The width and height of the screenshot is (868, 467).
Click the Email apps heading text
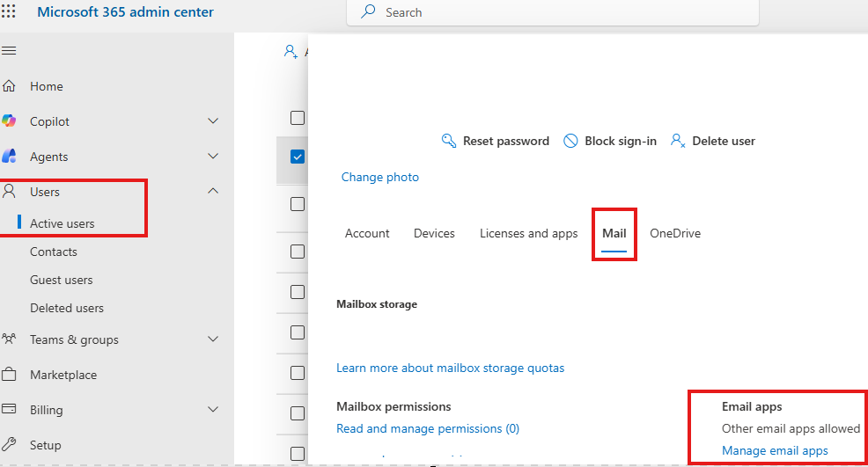752,406
